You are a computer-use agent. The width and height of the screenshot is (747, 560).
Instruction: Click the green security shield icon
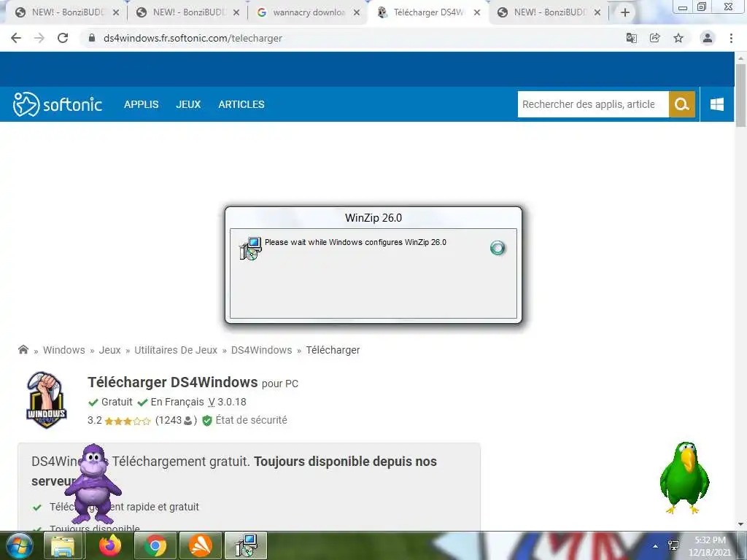click(206, 421)
